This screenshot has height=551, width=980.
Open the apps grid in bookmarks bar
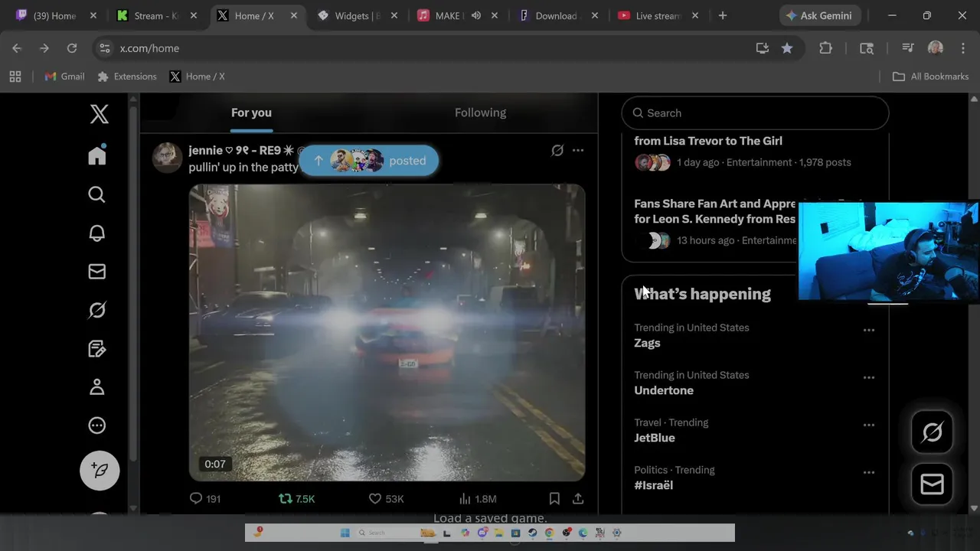pyautogui.click(x=15, y=77)
